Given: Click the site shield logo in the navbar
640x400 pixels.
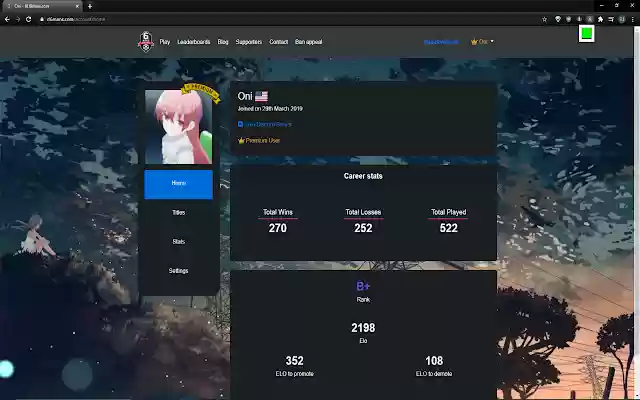Looking at the screenshot, I should [146, 42].
